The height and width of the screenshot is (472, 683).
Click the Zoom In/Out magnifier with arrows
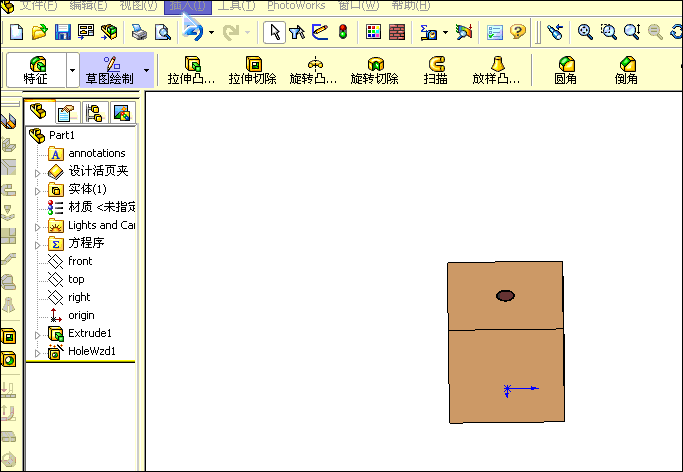[x=632, y=32]
